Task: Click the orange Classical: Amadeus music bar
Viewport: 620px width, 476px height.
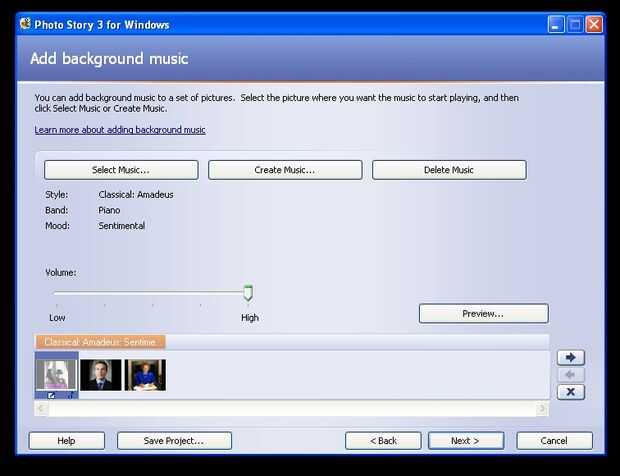Action: [x=100, y=342]
